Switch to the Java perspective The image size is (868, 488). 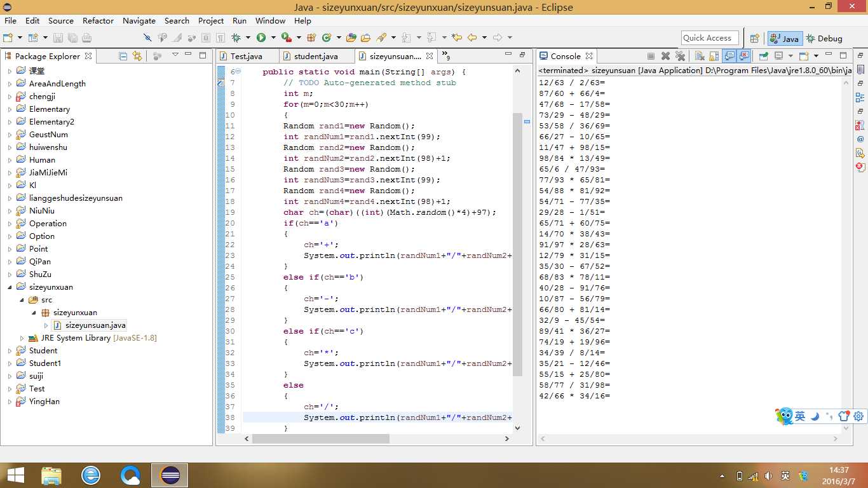point(785,38)
